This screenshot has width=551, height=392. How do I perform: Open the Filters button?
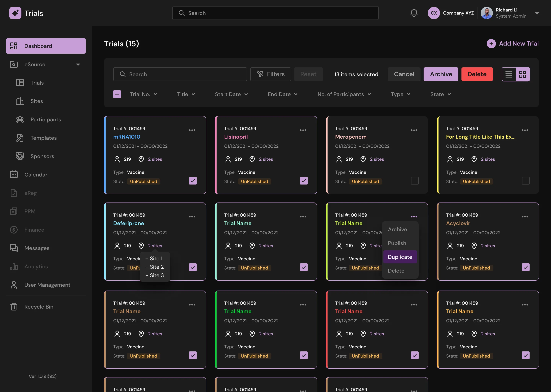pyautogui.click(x=271, y=74)
